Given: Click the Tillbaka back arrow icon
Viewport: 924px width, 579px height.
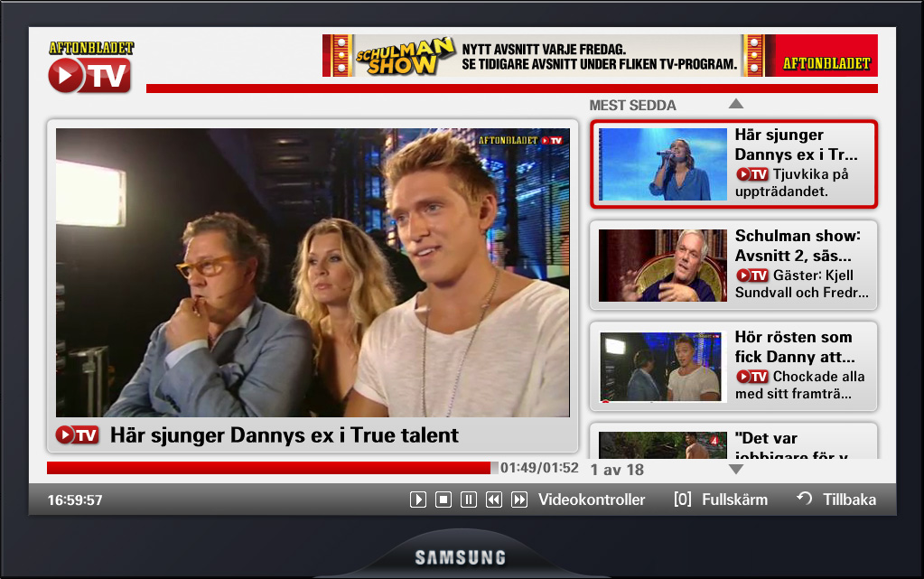Looking at the screenshot, I should (804, 499).
